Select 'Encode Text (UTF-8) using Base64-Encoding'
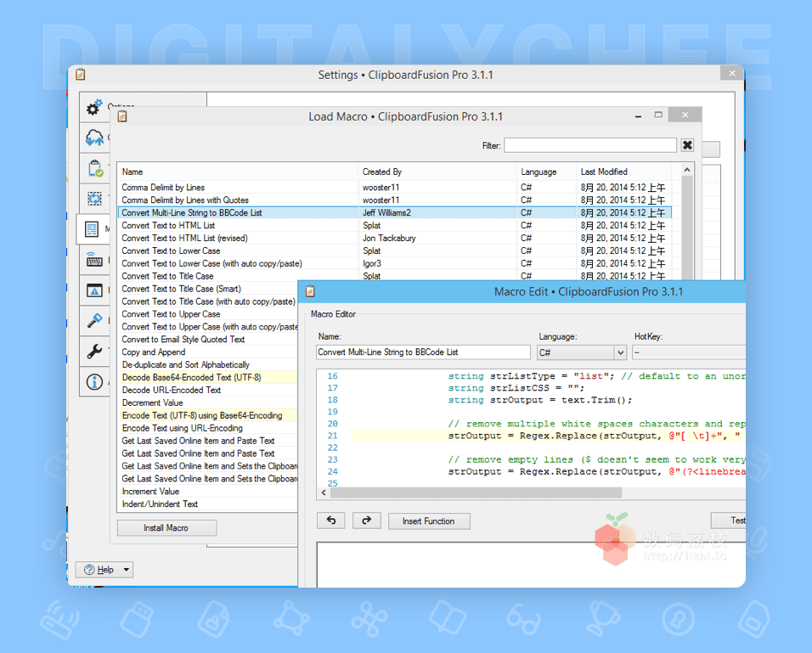 [x=208, y=416]
